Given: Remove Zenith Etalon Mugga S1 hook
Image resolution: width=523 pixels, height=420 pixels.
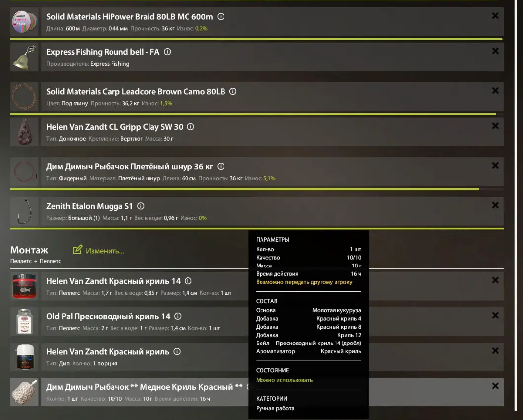Looking at the screenshot, I should click(x=495, y=205).
